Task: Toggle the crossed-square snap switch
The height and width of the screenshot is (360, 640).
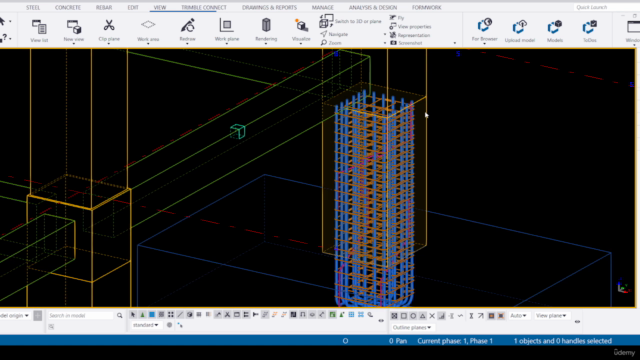Action: 394,316
